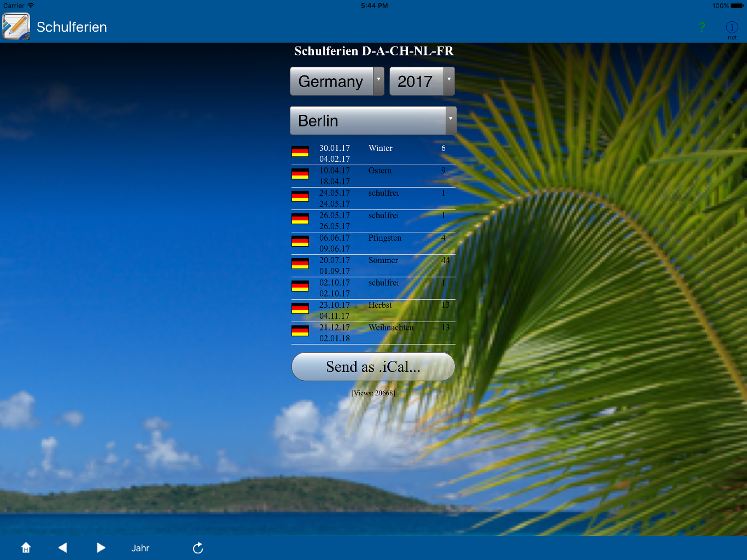The width and height of the screenshot is (747, 560).
Task: Reload page with the refresh icon
Action: point(198,548)
